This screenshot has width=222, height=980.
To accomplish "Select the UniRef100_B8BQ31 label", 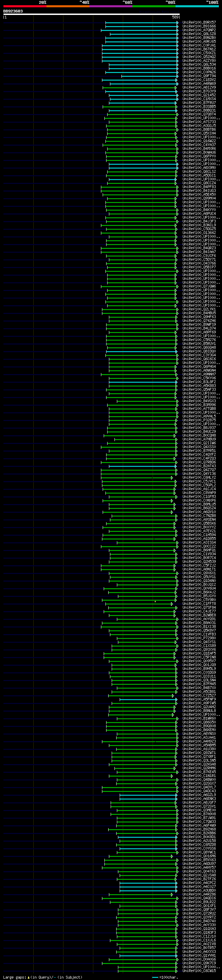I will click(x=199, y=110).
